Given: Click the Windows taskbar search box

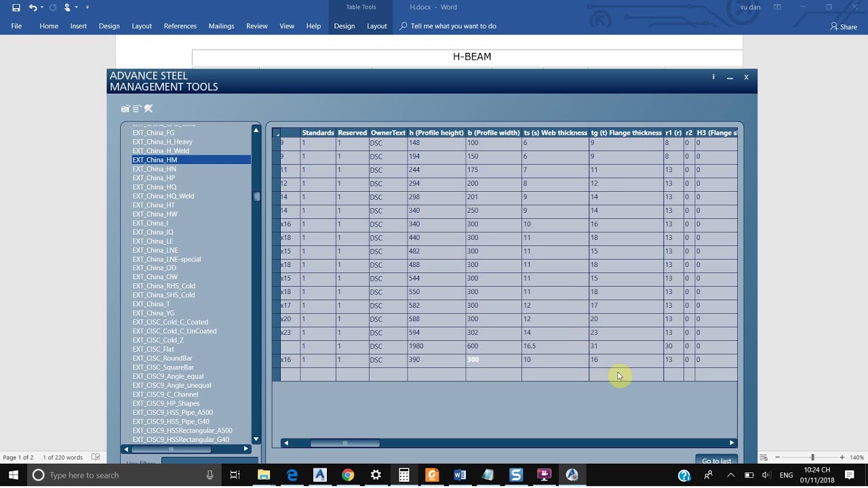Looking at the screenshot, I should 124,475.
